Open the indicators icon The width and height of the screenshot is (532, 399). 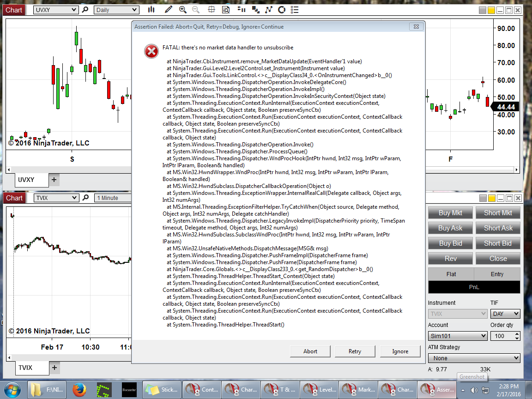[x=269, y=10]
